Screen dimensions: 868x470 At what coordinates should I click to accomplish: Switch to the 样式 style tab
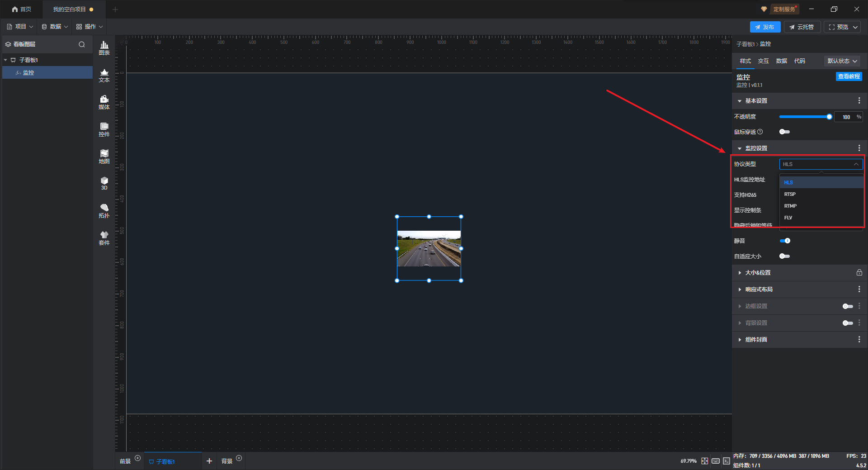click(x=745, y=61)
